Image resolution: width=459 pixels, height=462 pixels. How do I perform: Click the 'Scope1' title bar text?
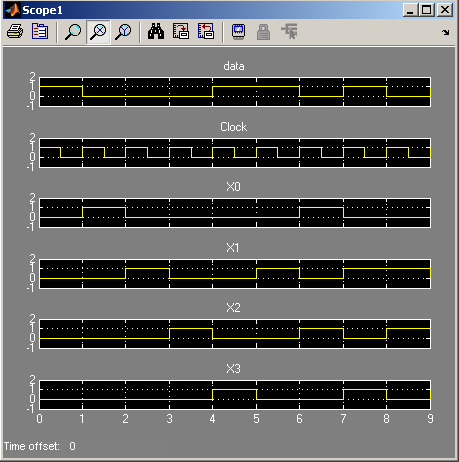[42, 10]
